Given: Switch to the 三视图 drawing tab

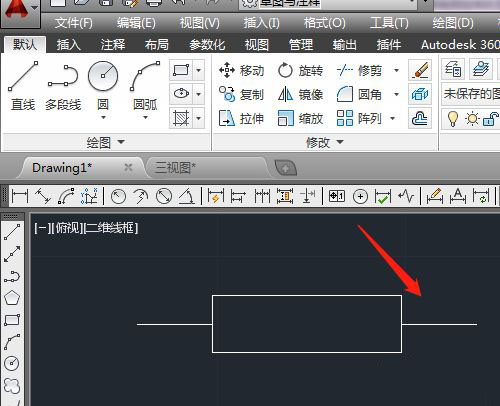Looking at the screenshot, I should [207, 168].
